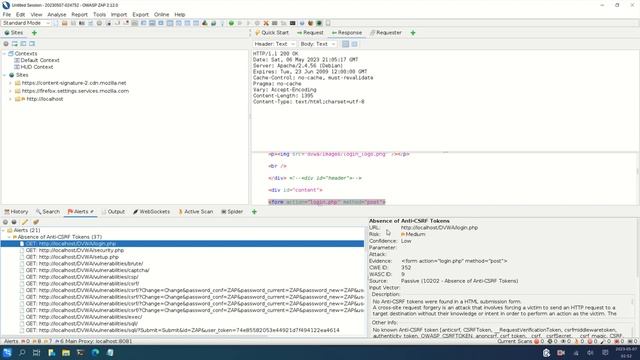The height and width of the screenshot is (360, 640).
Task: Click the taskbar Search magnifier icon
Action: tap(22, 353)
